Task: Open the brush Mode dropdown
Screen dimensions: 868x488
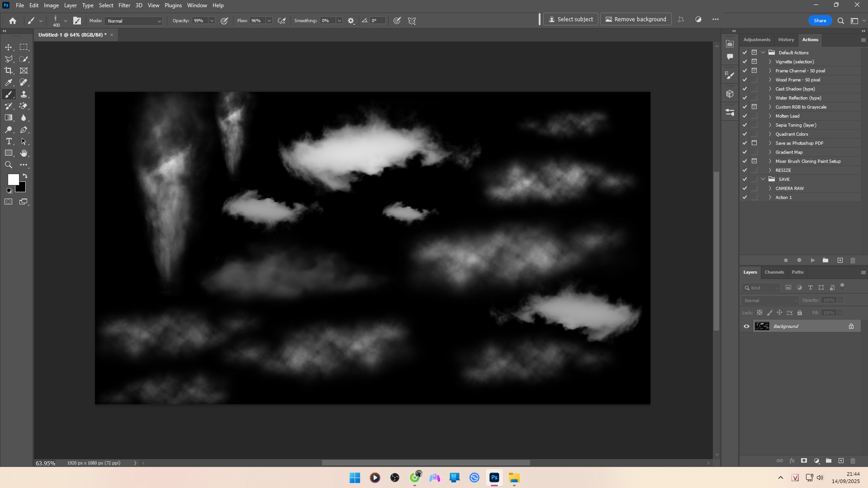Action: [133, 21]
